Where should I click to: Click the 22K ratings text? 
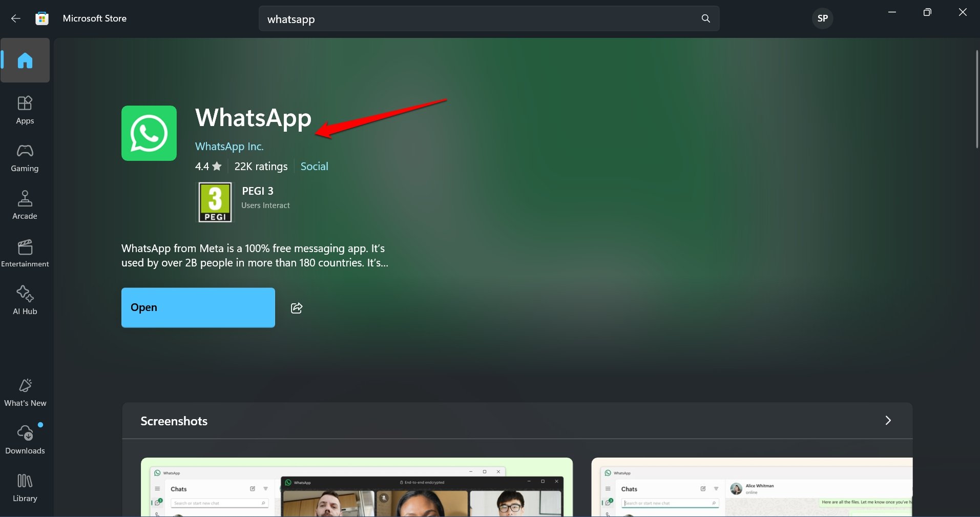pyautogui.click(x=261, y=166)
